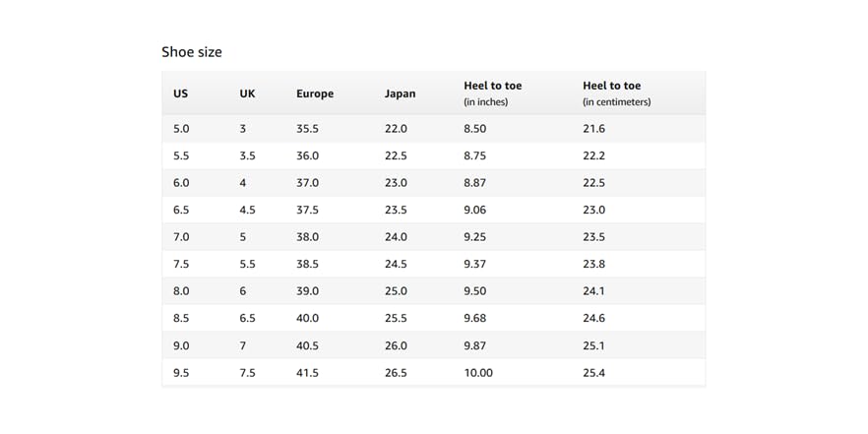
Task: Click the US size 7.0 cell
Action: point(181,237)
